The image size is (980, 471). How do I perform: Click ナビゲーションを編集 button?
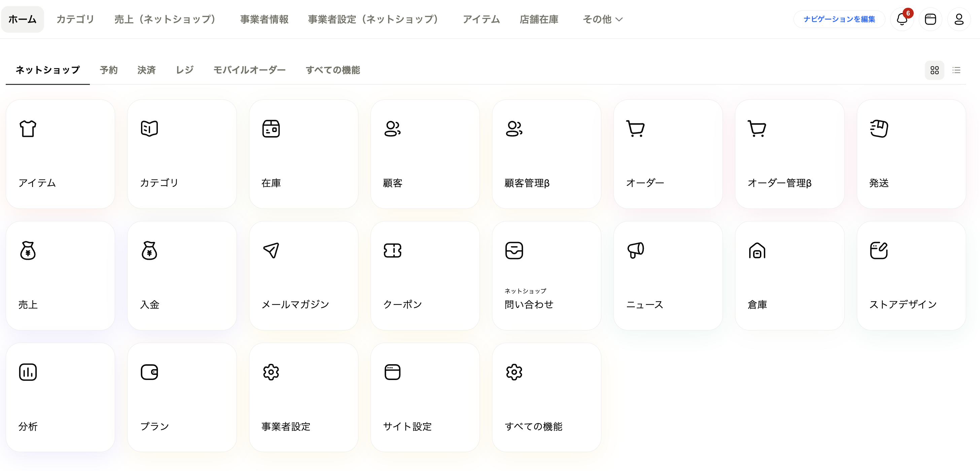839,19
